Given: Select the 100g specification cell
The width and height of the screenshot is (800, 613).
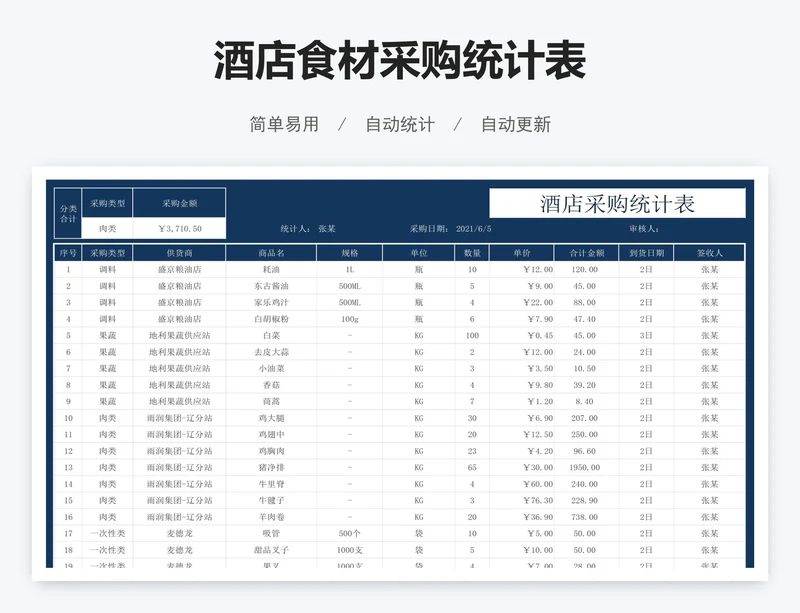Looking at the screenshot, I should (349, 319).
